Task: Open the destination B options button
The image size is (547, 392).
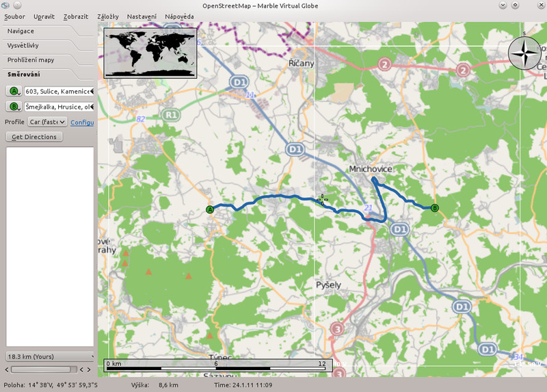Action: tap(14, 107)
